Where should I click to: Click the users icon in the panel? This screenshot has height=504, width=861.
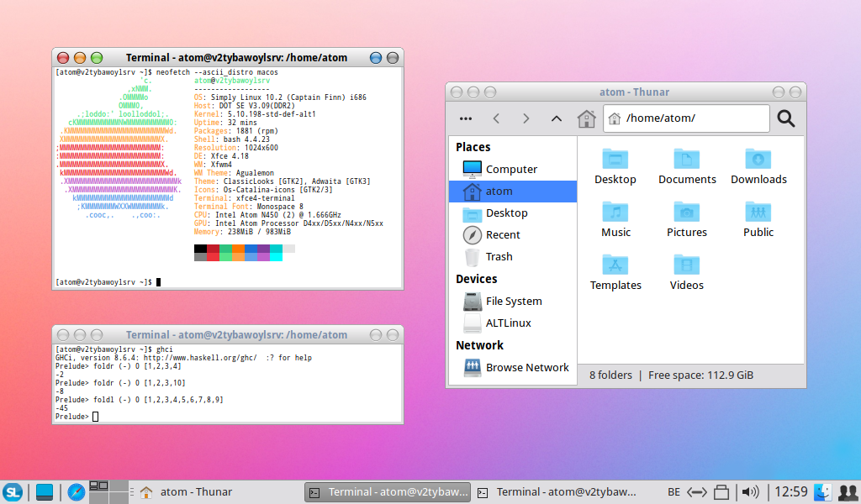pos(848,492)
